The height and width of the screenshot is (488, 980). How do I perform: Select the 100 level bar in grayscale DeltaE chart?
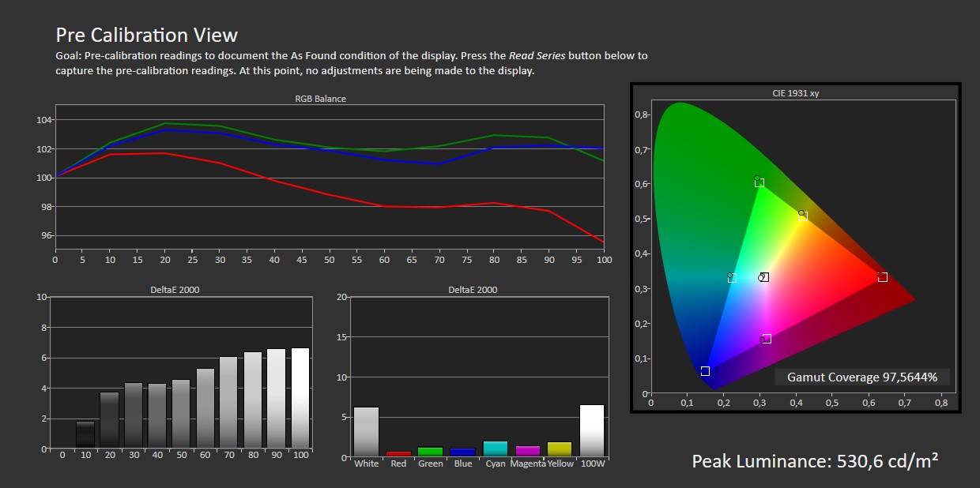pos(300,398)
